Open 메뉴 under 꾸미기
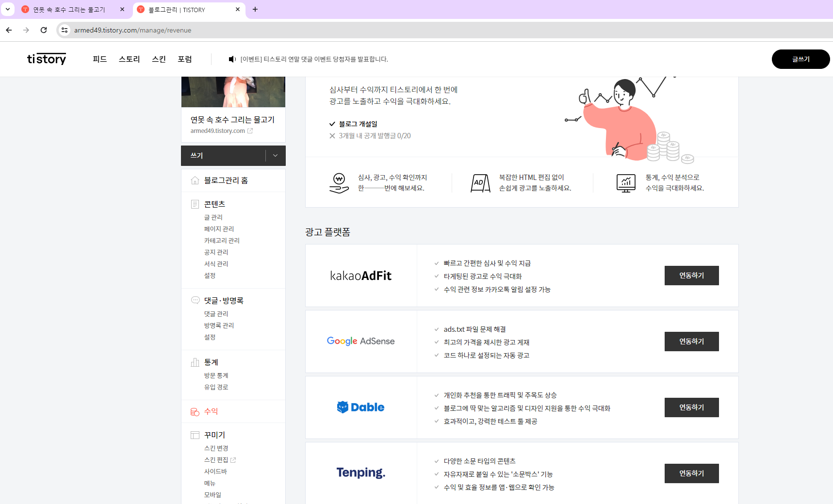833x504 pixels. point(210,483)
